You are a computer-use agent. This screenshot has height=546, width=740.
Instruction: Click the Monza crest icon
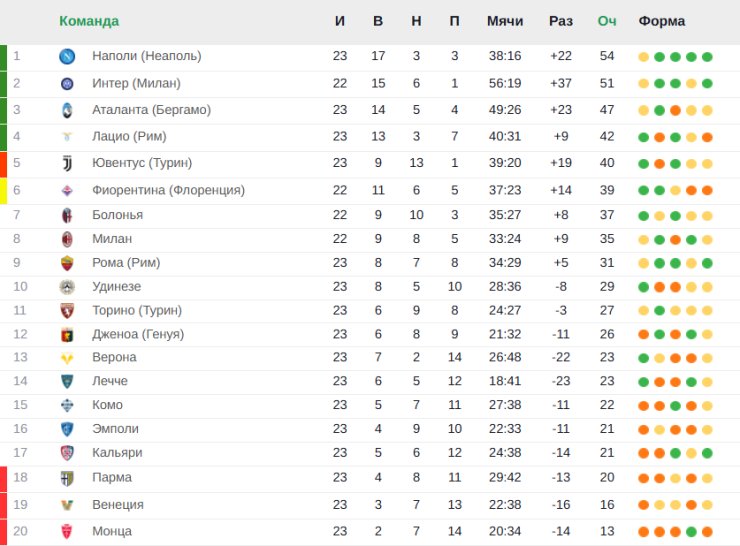click(x=67, y=531)
